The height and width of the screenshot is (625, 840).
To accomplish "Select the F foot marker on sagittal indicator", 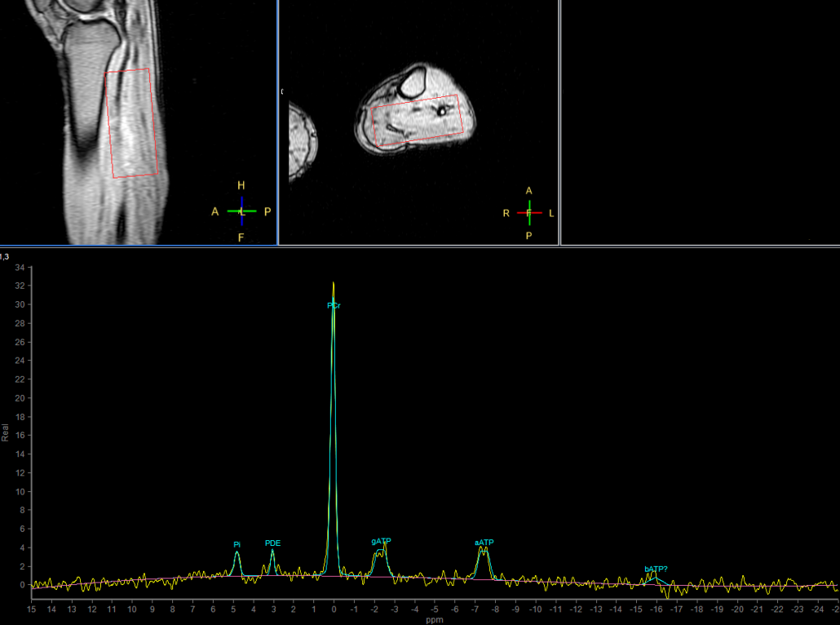I will click(241, 237).
